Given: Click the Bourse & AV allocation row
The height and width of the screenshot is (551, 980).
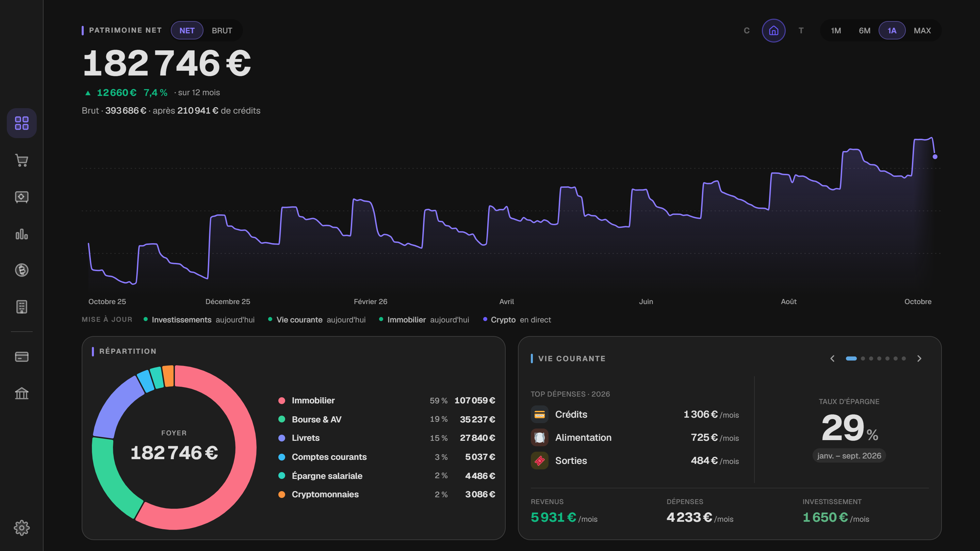Looking at the screenshot, I should (x=387, y=419).
